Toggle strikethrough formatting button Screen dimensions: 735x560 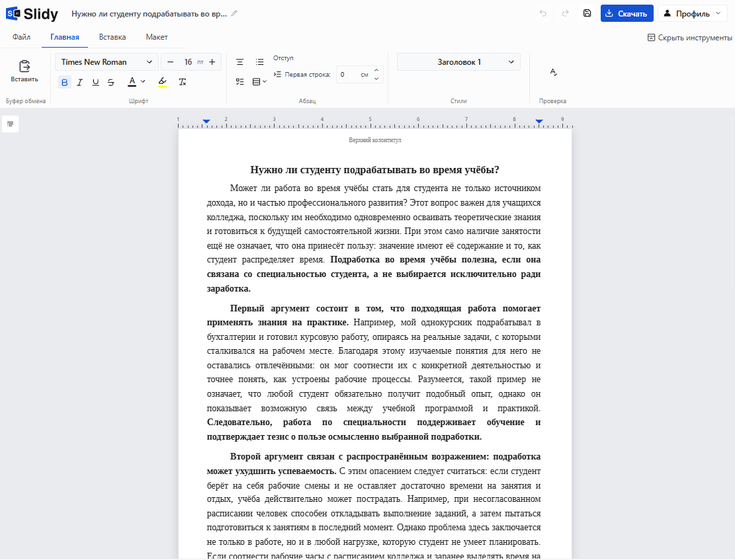(x=110, y=83)
